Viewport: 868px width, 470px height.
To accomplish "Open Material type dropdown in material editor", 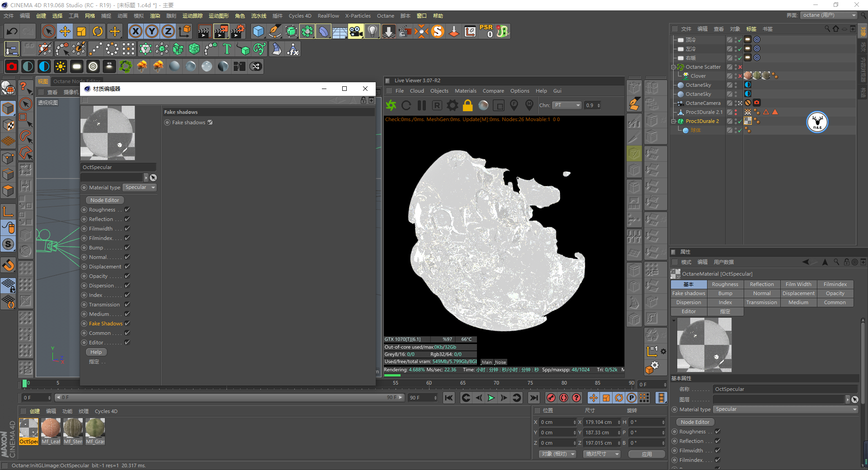I will click(140, 187).
